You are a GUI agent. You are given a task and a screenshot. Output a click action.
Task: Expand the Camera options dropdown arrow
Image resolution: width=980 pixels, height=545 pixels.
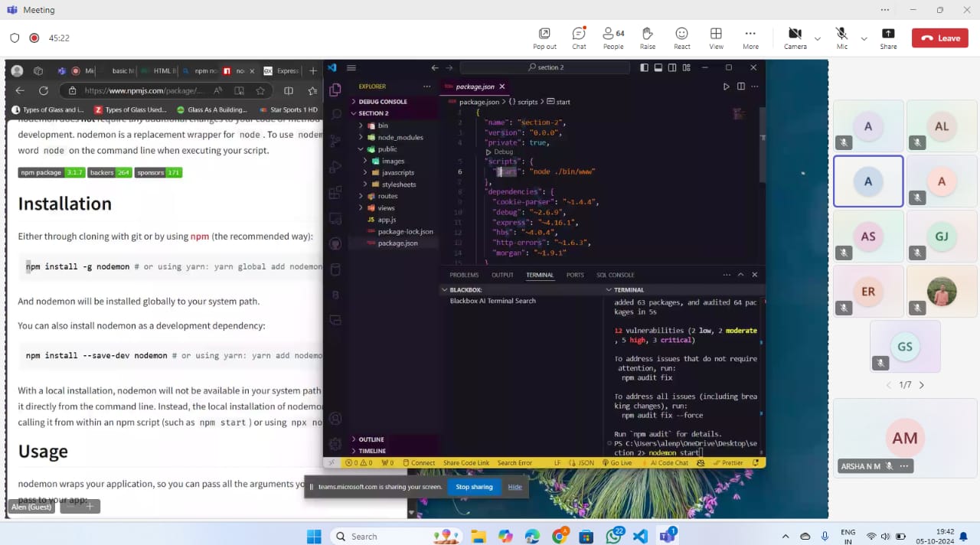[x=818, y=38]
